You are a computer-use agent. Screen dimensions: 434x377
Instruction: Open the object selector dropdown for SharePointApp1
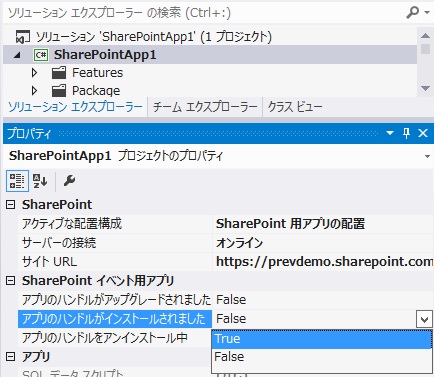(427, 156)
